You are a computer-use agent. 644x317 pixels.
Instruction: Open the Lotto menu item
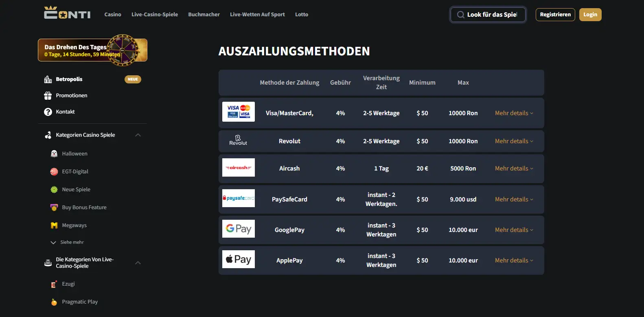coord(302,15)
